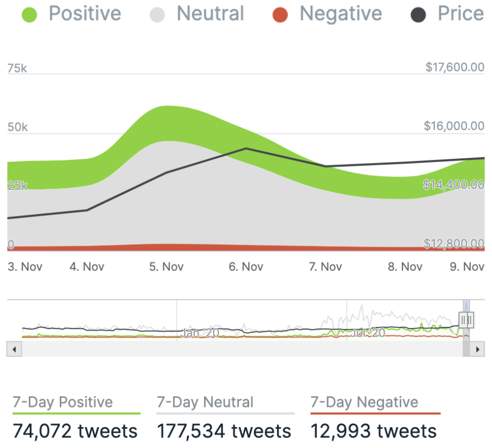Click the red Negative legend dot

click(x=280, y=14)
